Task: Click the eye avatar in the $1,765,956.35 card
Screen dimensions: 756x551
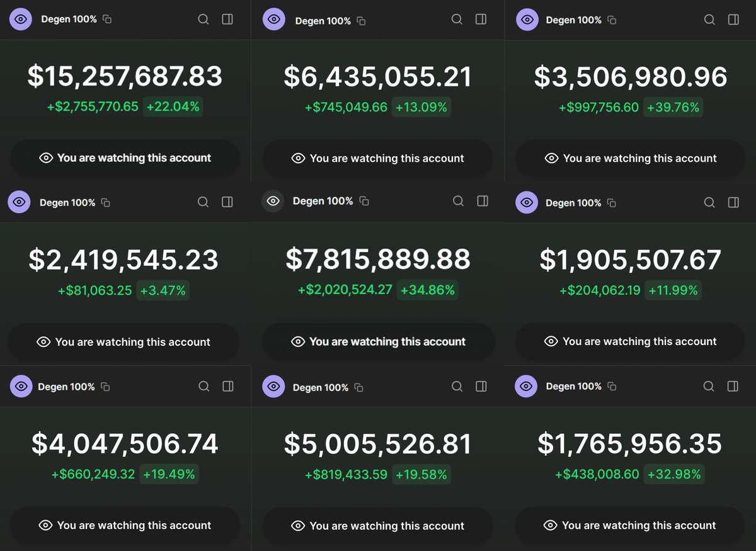Action: 526,386
